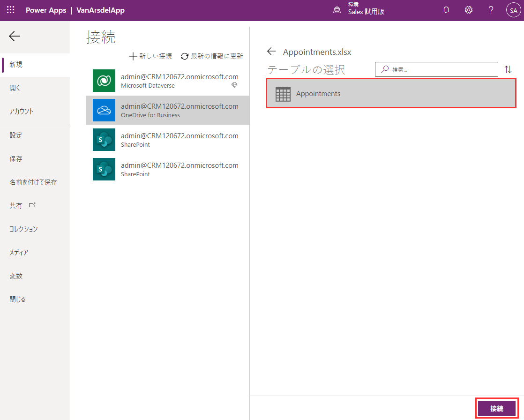
Task: Open the settings gear icon
Action: [x=469, y=10]
